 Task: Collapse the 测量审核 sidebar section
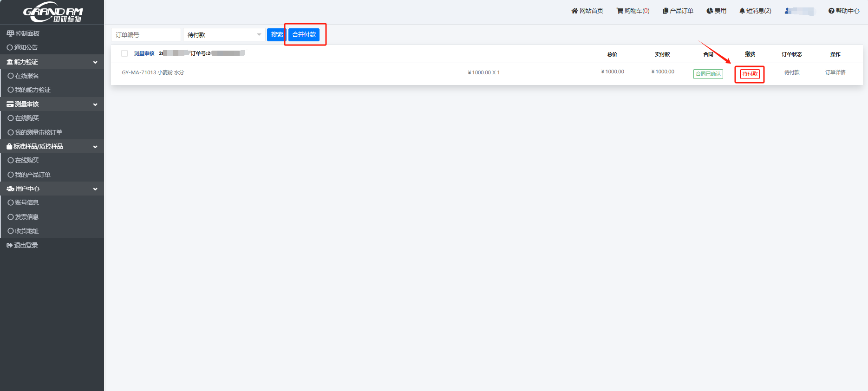95,104
